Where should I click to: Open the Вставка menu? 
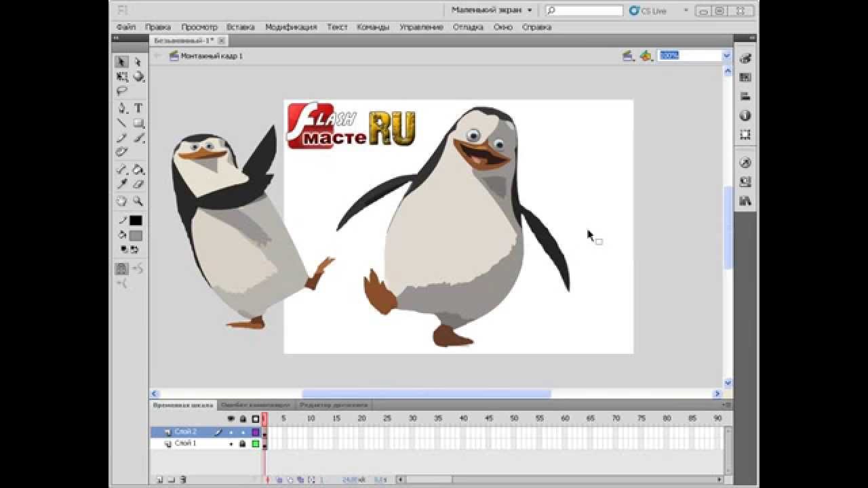(x=241, y=27)
